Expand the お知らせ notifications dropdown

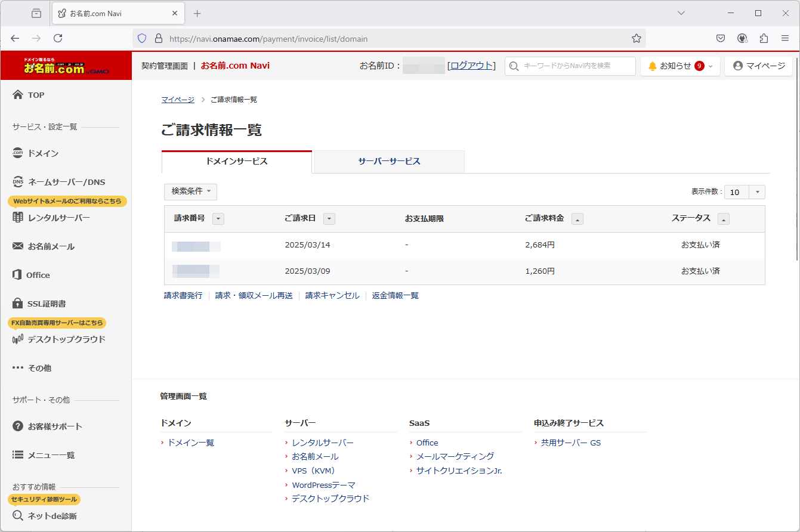tap(680, 66)
